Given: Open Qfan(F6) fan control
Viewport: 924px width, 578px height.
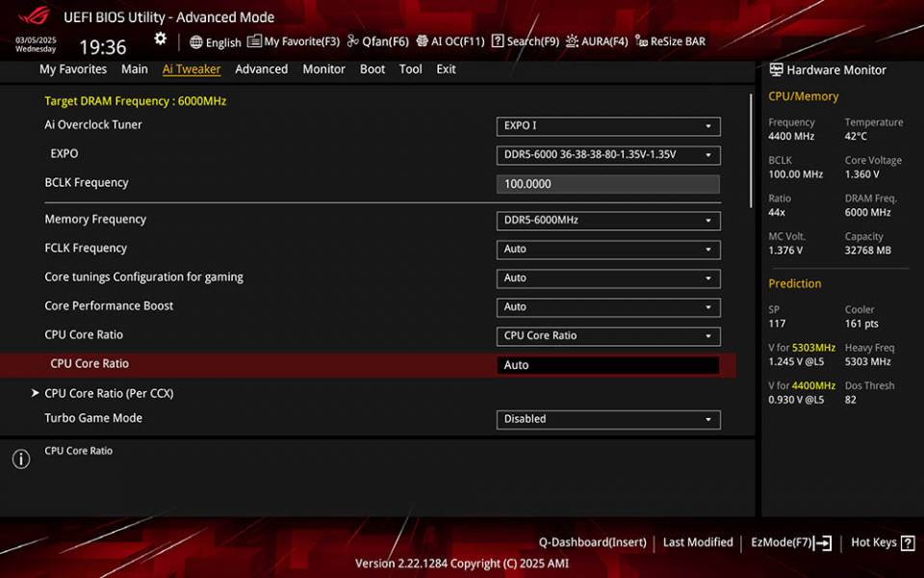Looking at the screenshot, I should [377, 41].
